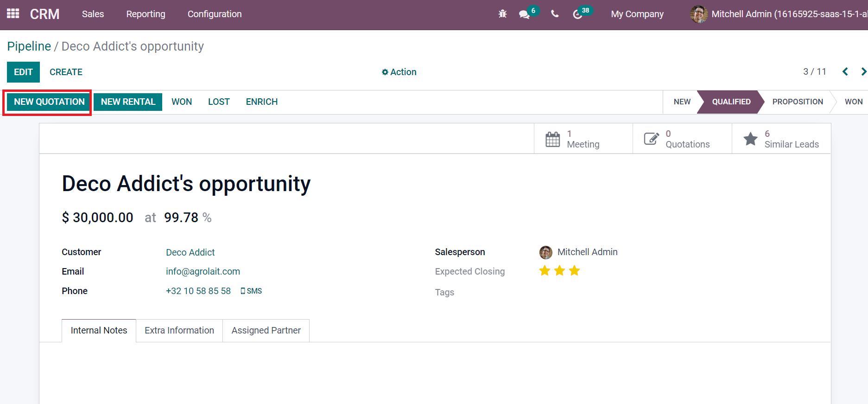868x404 pixels.
Task: Click the record pager 3 / 11
Action: pyautogui.click(x=814, y=71)
